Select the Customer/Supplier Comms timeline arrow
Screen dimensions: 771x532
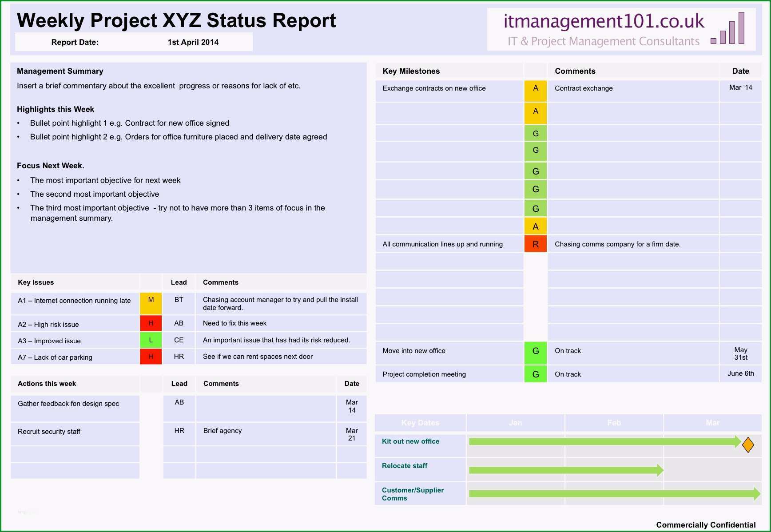[x=615, y=494]
